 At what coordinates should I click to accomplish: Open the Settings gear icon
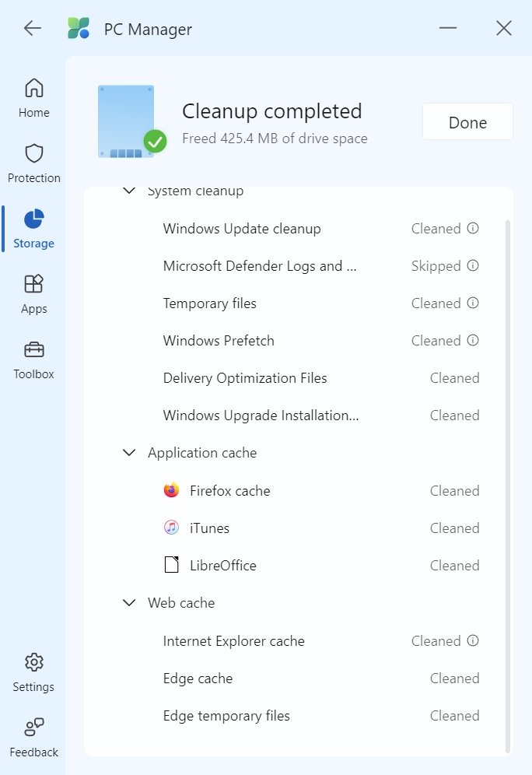pyautogui.click(x=34, y=662)
